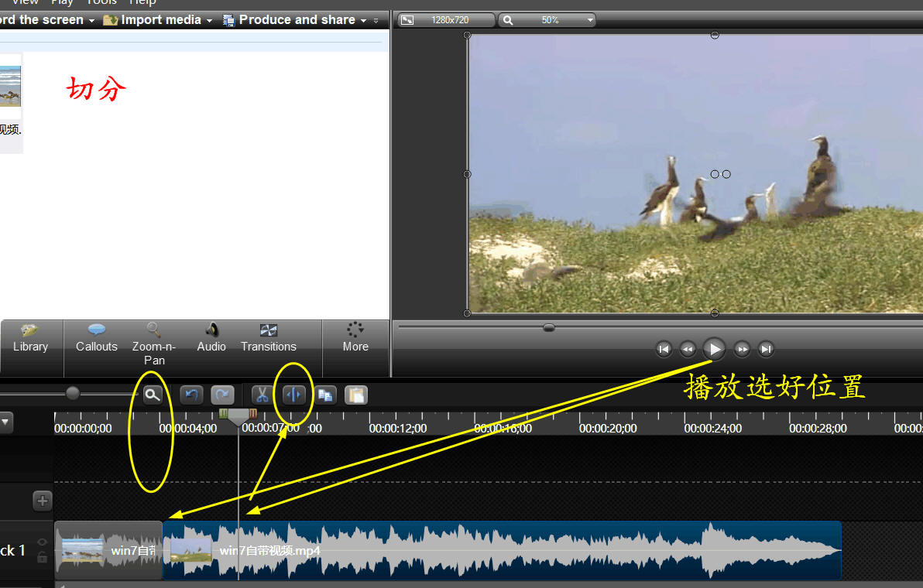The width and height of the screenshot is (923, 588).
Task: Click the top-center resize handle of the preview canvas
Action: [x=715, y=36]
